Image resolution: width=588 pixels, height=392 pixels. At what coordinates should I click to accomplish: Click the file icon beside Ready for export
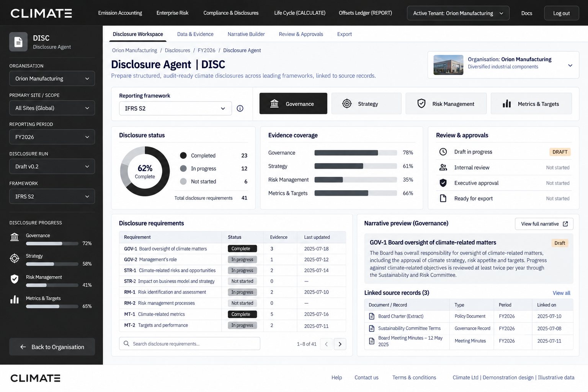click(443, 198)
